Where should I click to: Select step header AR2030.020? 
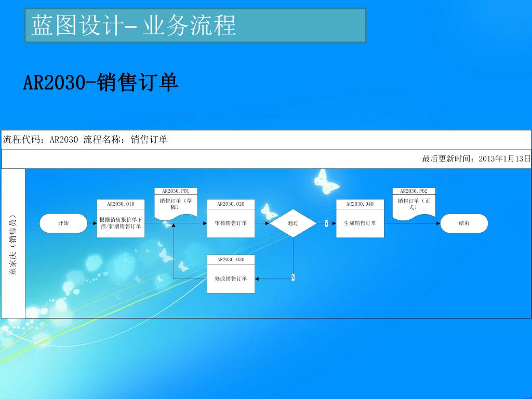point(231,204)
